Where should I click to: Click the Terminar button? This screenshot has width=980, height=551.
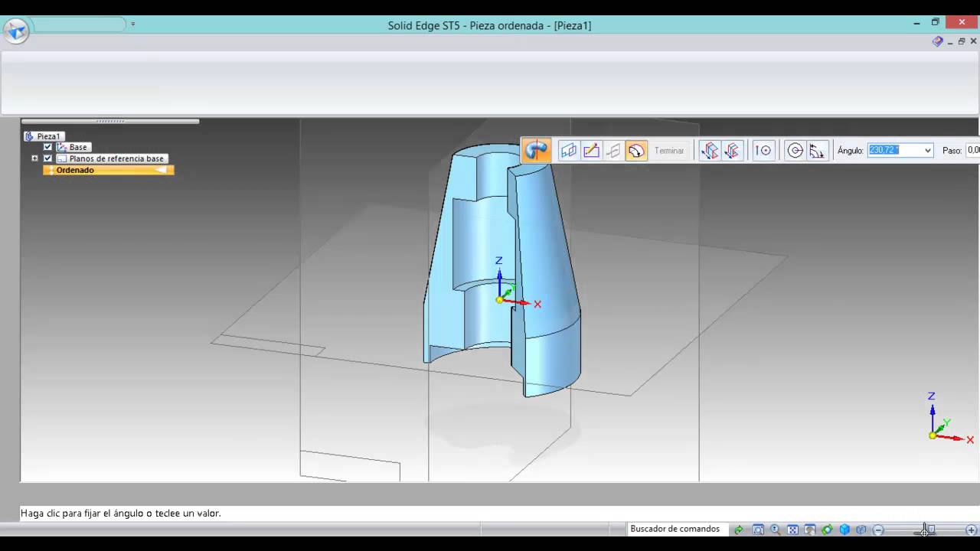[669, 151]
